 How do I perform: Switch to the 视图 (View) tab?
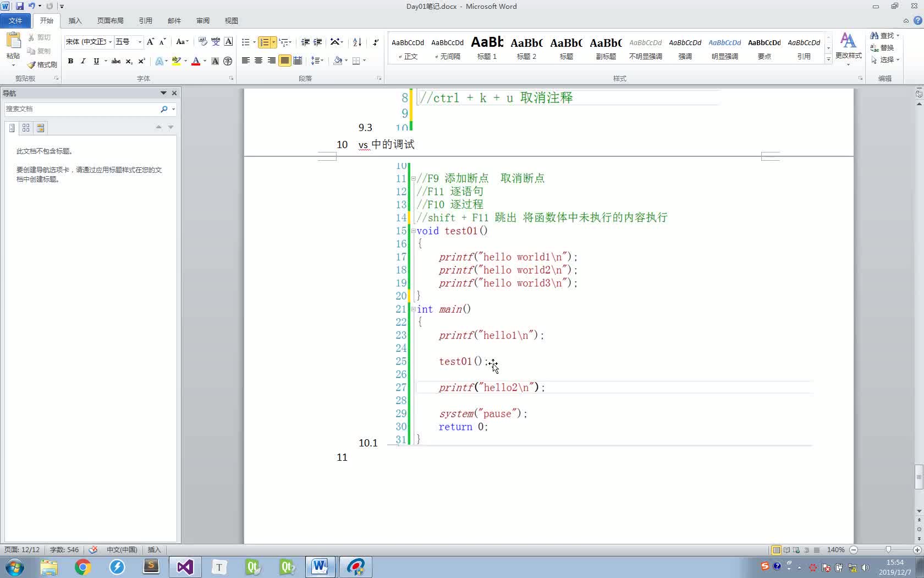(x=231, y=20)
